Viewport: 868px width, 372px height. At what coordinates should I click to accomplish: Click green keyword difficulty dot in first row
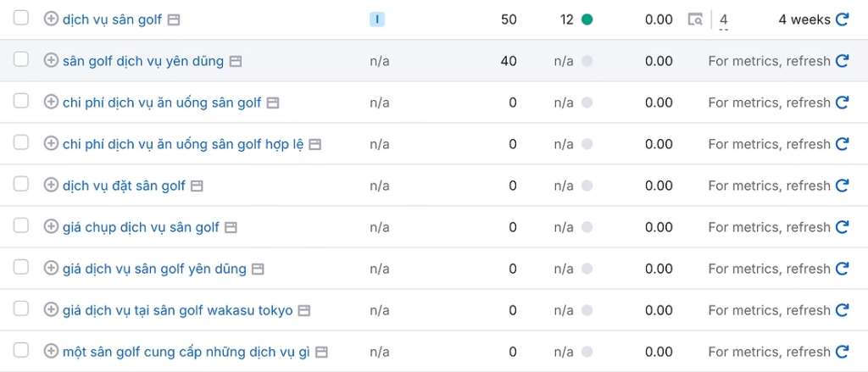587,19
